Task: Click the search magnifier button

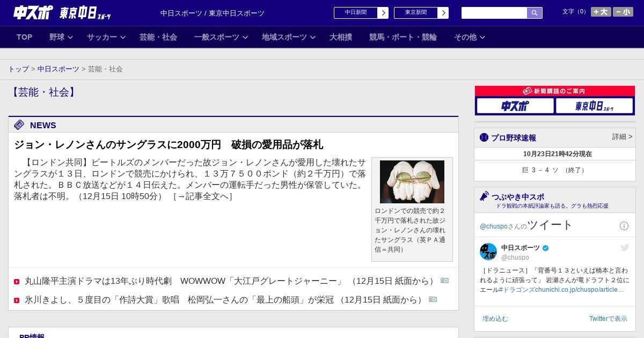Action: [x=535, y=13]
